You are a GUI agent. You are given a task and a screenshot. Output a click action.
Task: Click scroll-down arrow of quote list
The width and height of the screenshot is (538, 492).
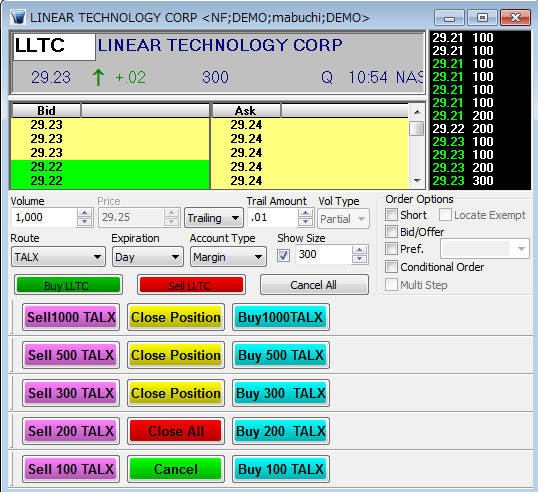417,180
